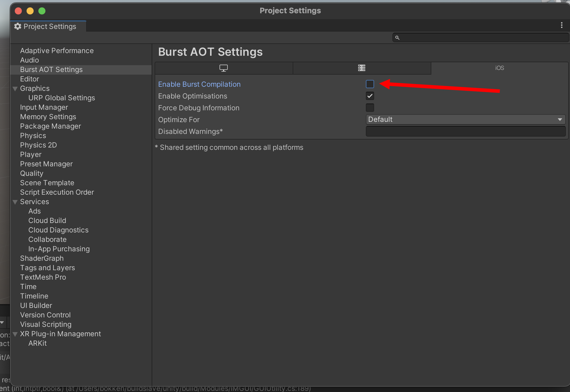Select the desktop standalone platform tab icon
Image resolution: width=570 pixels, height=392 pixels.
224,68
